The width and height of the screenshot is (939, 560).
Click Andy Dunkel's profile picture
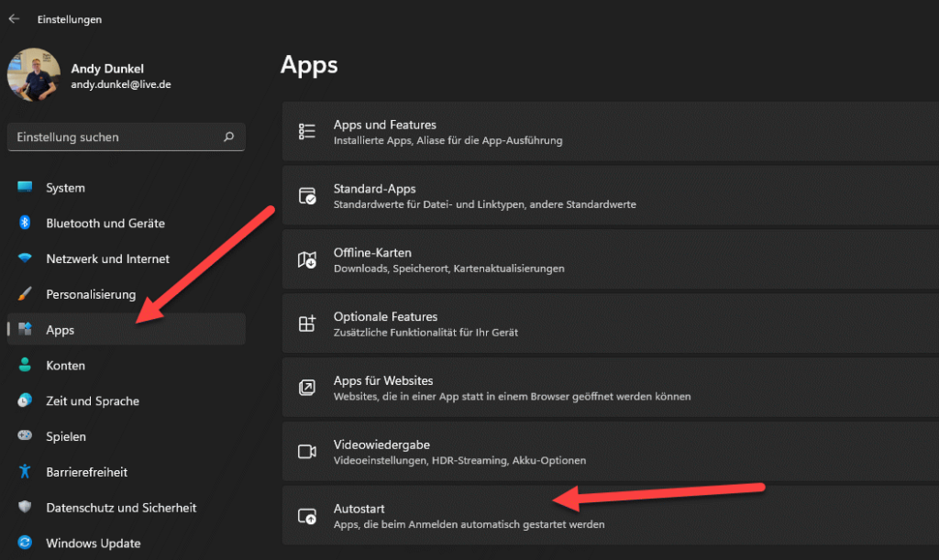[32, 74]
